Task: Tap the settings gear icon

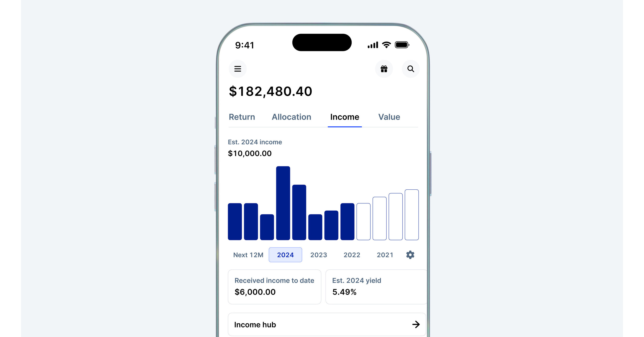Action: (x=410, y=255)
